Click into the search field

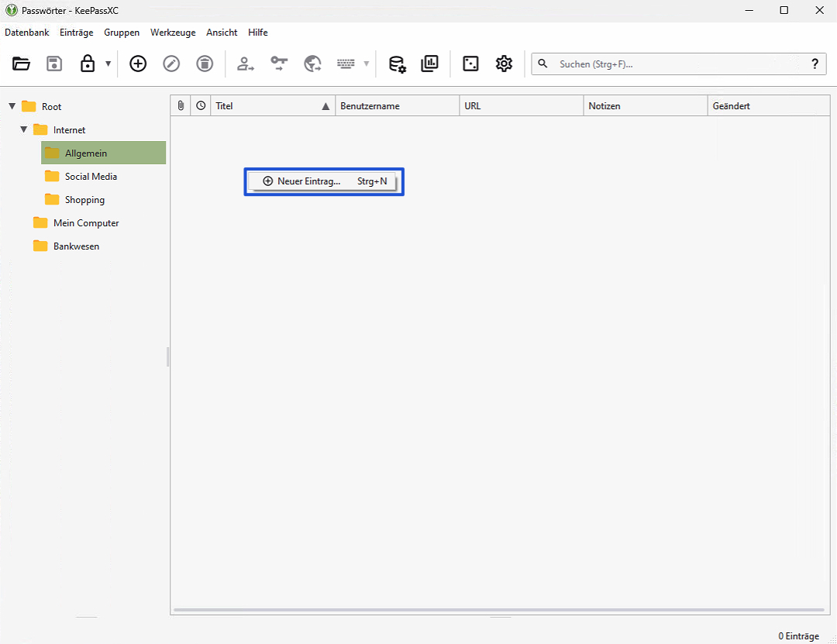[674, 64]
